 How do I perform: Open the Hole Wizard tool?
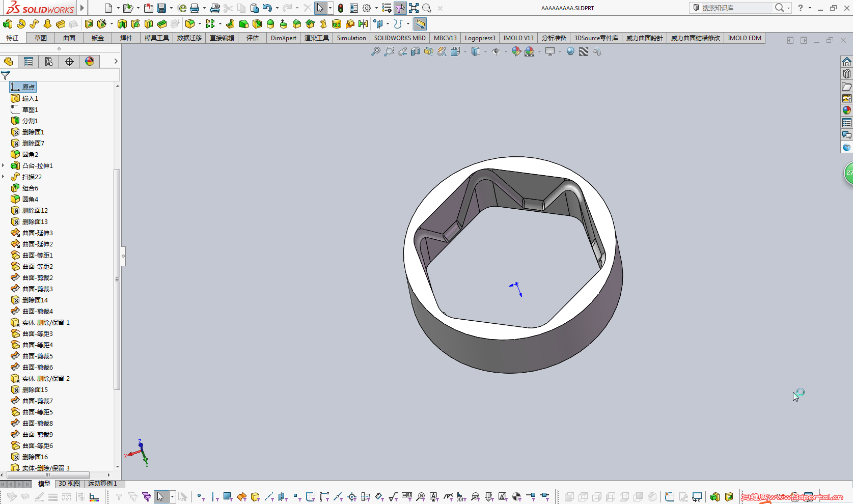pyautogui.click(x=101, y=24)
